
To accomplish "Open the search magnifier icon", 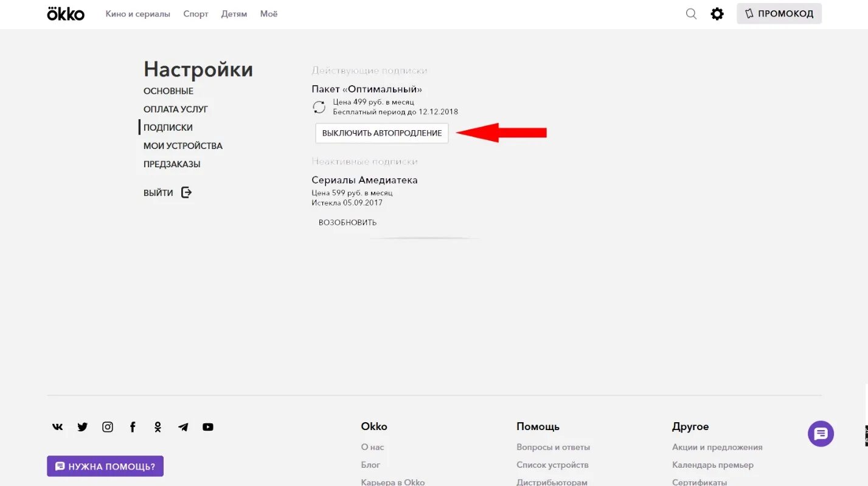I will coord(691,13).
